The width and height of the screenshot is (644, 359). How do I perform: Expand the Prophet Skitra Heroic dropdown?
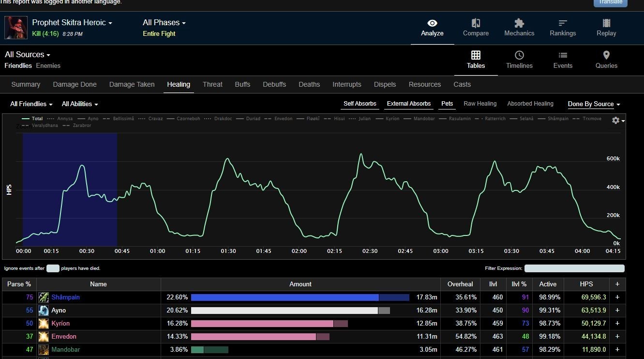coord(72,23)
